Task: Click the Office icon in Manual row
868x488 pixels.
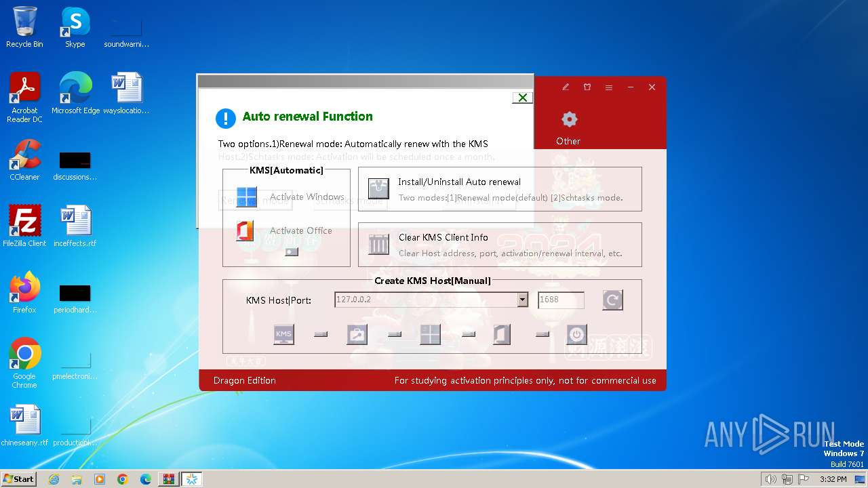Action: click(502, 334)
